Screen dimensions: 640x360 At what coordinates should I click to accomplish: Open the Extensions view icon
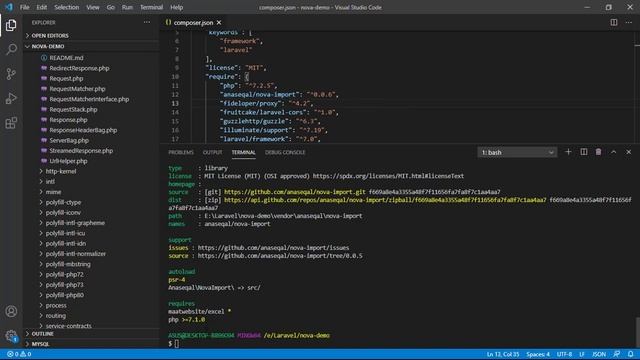click(11, 123)
